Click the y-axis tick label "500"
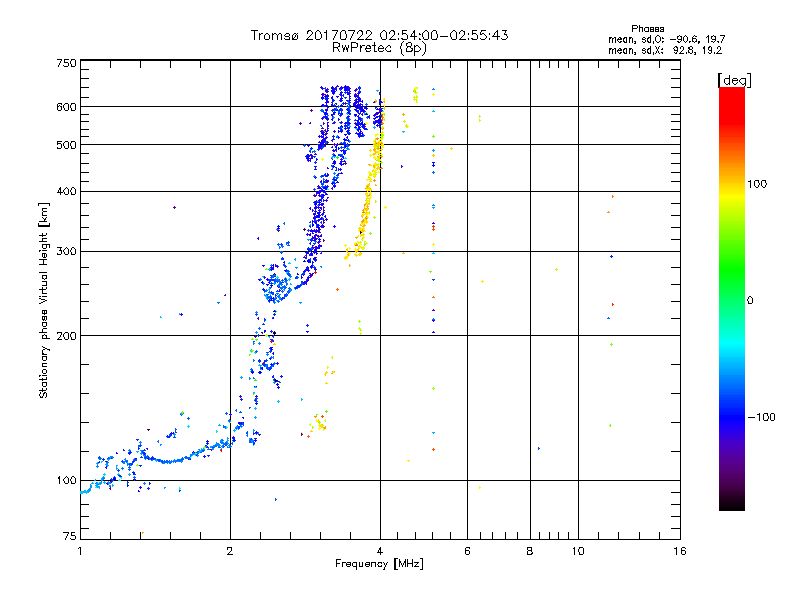The width and height of the screenshot is (800, 600). coord(66,145)
